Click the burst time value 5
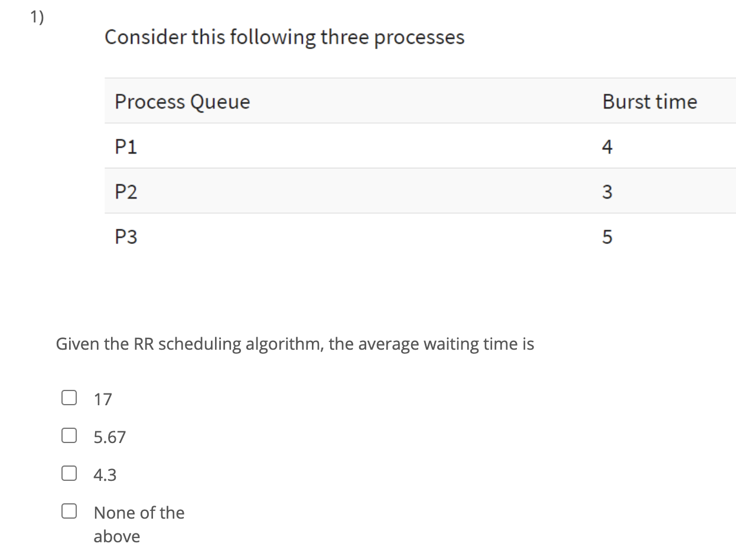The height and width of the screenshot is (560, 736). click(x=607, y=236)
